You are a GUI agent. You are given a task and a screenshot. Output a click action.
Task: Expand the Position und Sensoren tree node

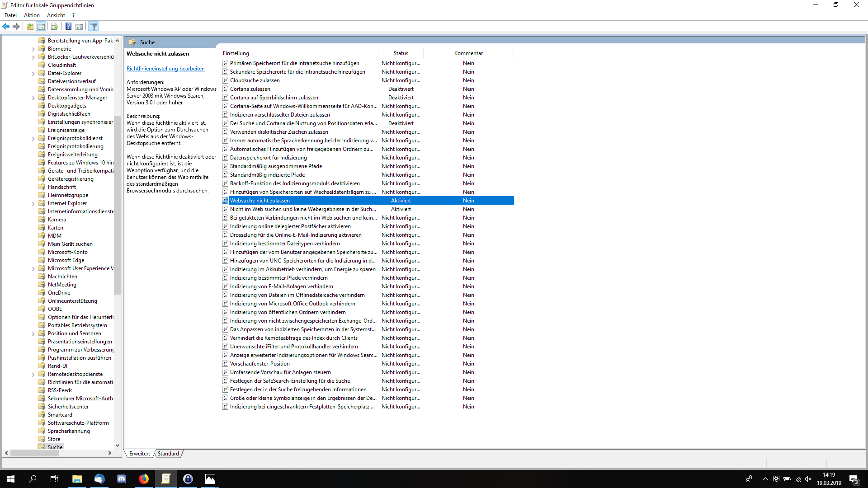pyautogui.click(x=33, y=333)
